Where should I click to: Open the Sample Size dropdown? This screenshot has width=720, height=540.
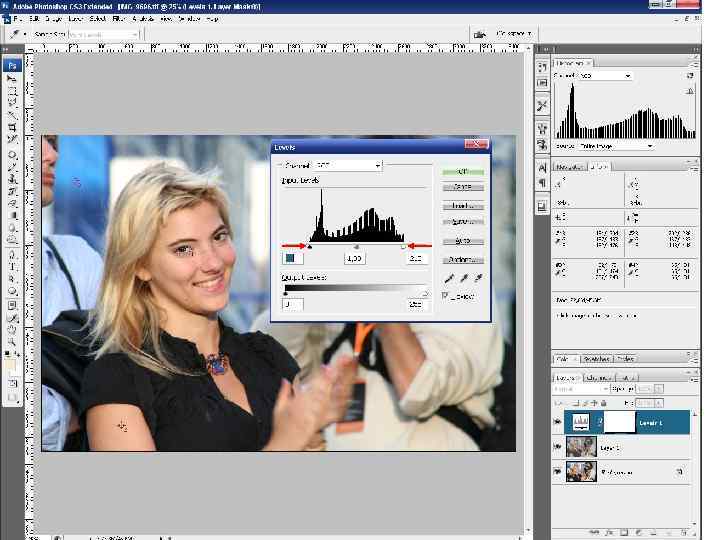point(103,34)
